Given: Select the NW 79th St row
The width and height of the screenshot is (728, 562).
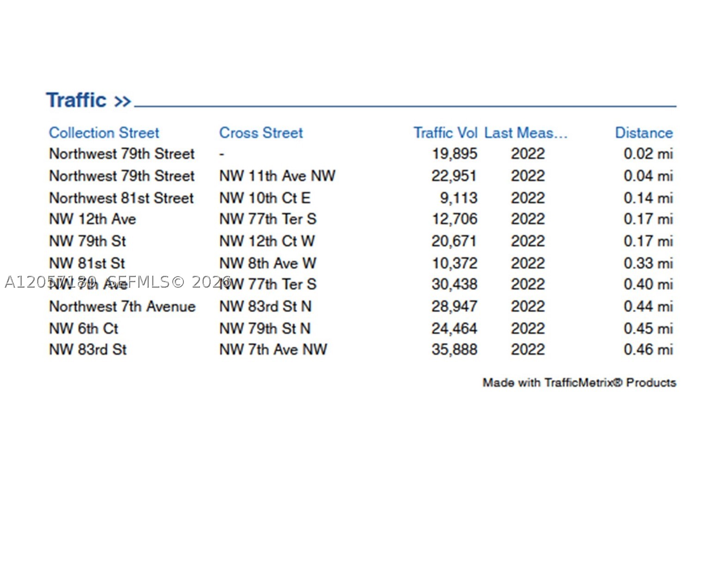Looking at the screenshot, I should tap(361, 241).
